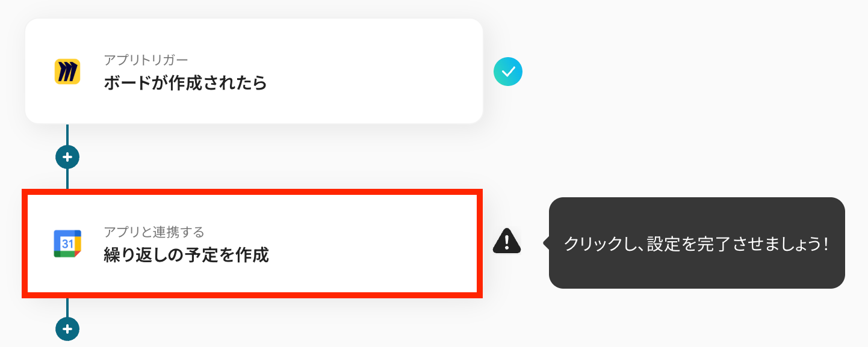Click the ボードが作成されたら title text
This screenshot has height=347, width=868.
click(185, 83)
